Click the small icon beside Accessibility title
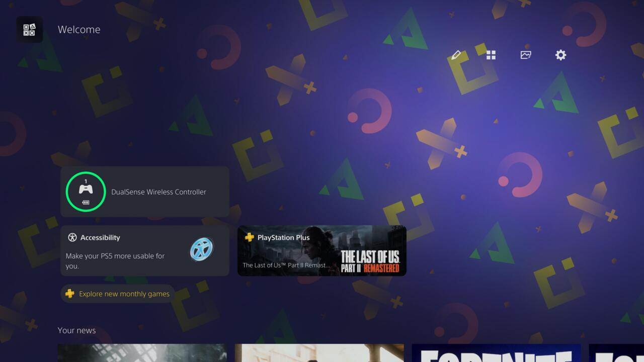The width and height of the screenshot is (644, 362). point(72,238)
